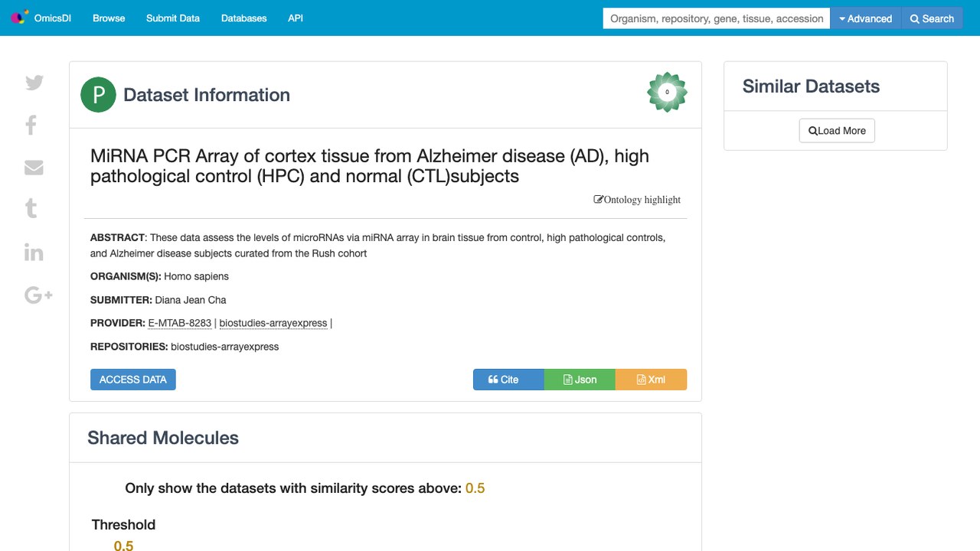Toggle Ontology highlight
The height and width of the screenshot is (551, 980).
(637, 200)
